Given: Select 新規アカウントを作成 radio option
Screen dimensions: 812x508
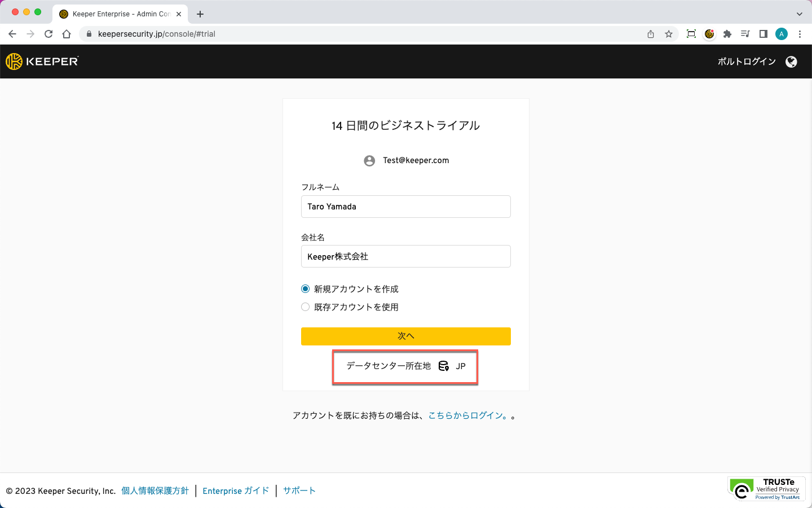Looking at the screenshot, I should click(306, 289).
